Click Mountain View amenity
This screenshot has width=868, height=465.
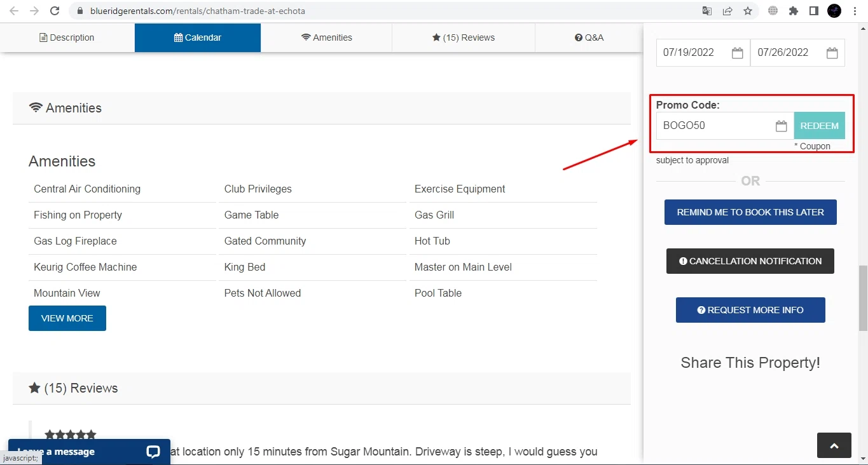[67, 293]
